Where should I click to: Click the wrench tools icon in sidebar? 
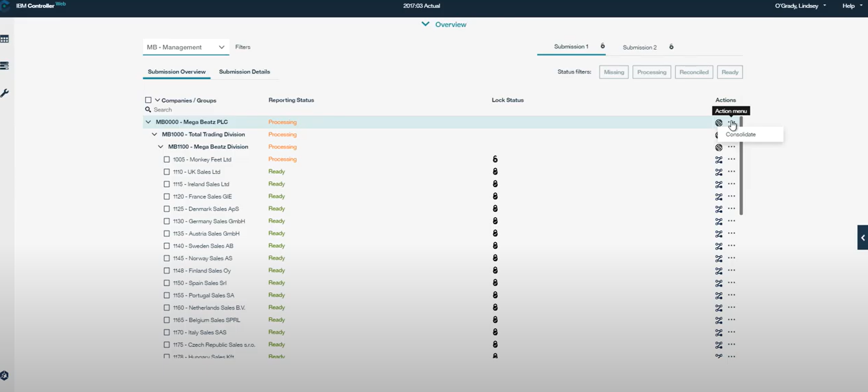pyautogui.click(x=5, y=93)
